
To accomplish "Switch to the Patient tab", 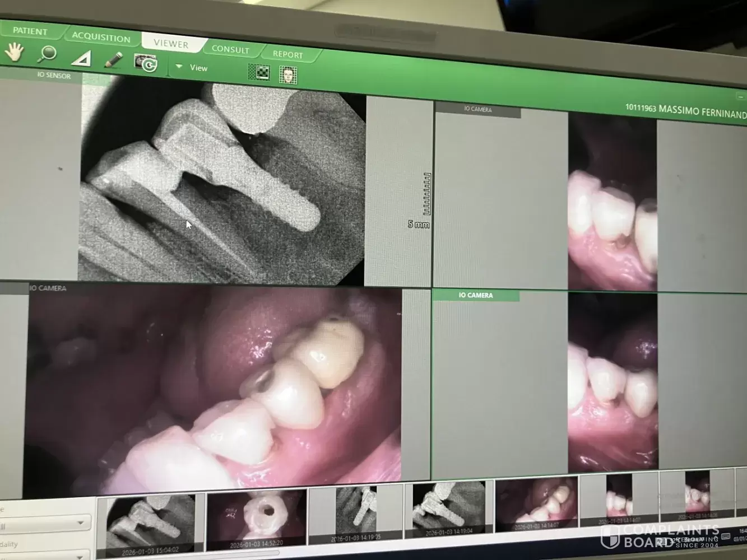I will 30,31.
